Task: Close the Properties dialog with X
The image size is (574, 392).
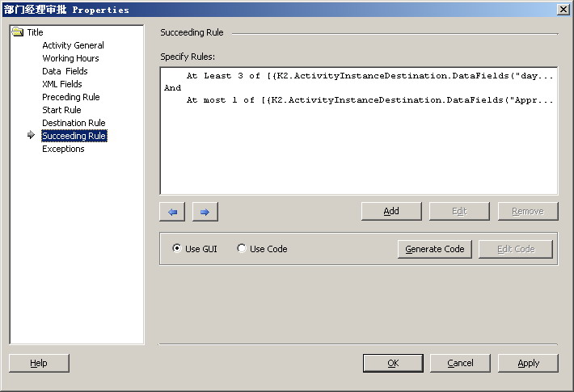Action: point(563,9)
